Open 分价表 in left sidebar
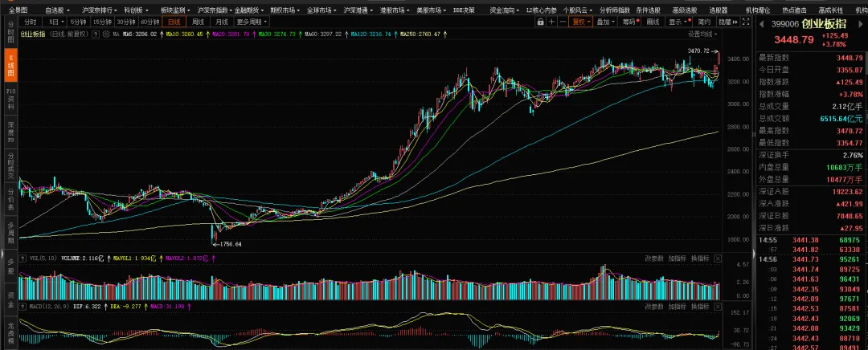The width and height of the screenshot is (868, 350). (10, 199)
